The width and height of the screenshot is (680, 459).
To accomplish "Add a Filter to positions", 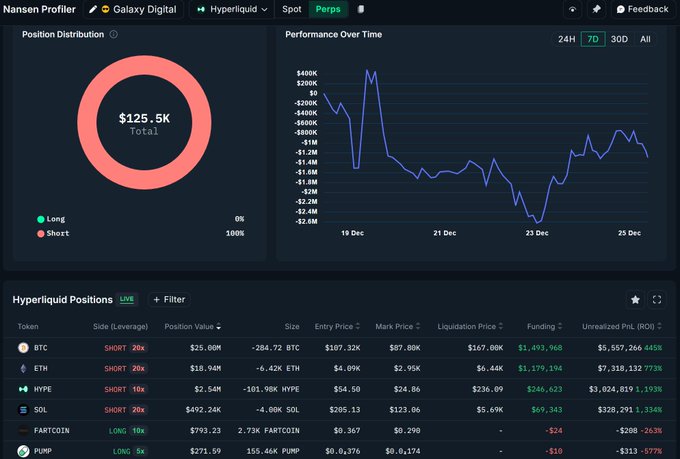I will pyautogui.click(x=168, y=299).
